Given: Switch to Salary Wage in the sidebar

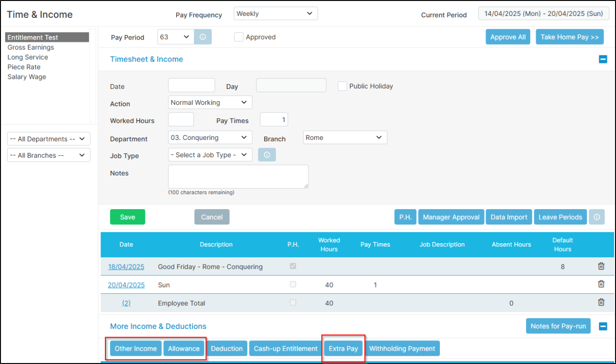Looking at the screenshot, I should pyautogui.click(x=26, y=76).
